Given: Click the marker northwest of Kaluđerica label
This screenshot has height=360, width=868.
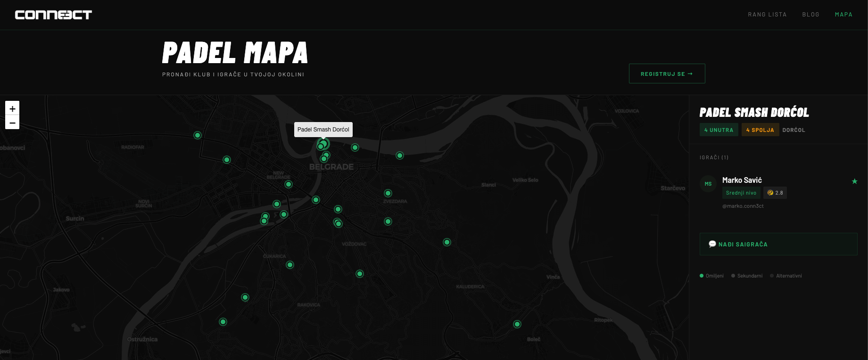Looking at the screenshot, I should pyautogui.click(x=447, y=242).
